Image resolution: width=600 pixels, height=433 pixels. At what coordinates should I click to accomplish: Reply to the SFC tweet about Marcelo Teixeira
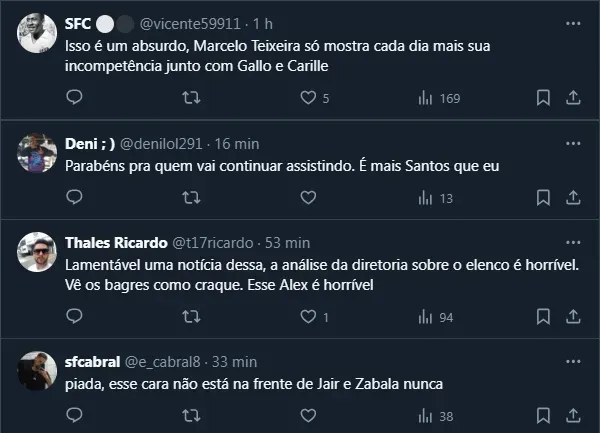pos(74,98)
